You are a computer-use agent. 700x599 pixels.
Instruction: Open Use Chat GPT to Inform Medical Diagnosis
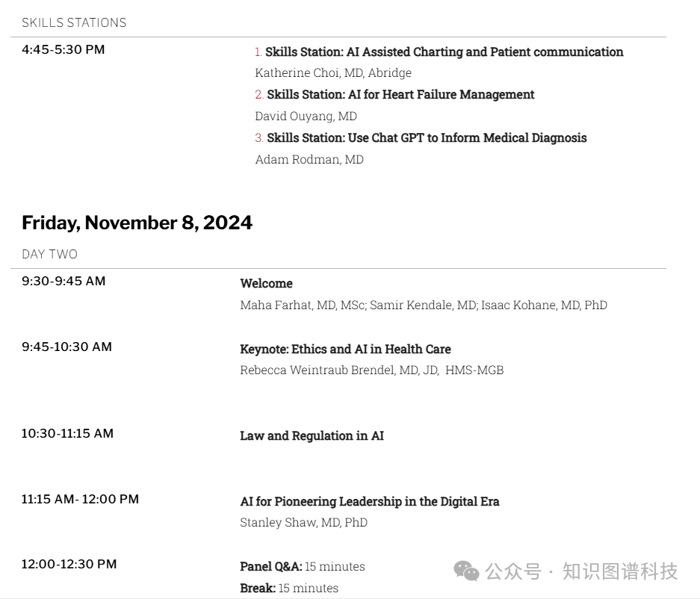click(x=427, y=138)
